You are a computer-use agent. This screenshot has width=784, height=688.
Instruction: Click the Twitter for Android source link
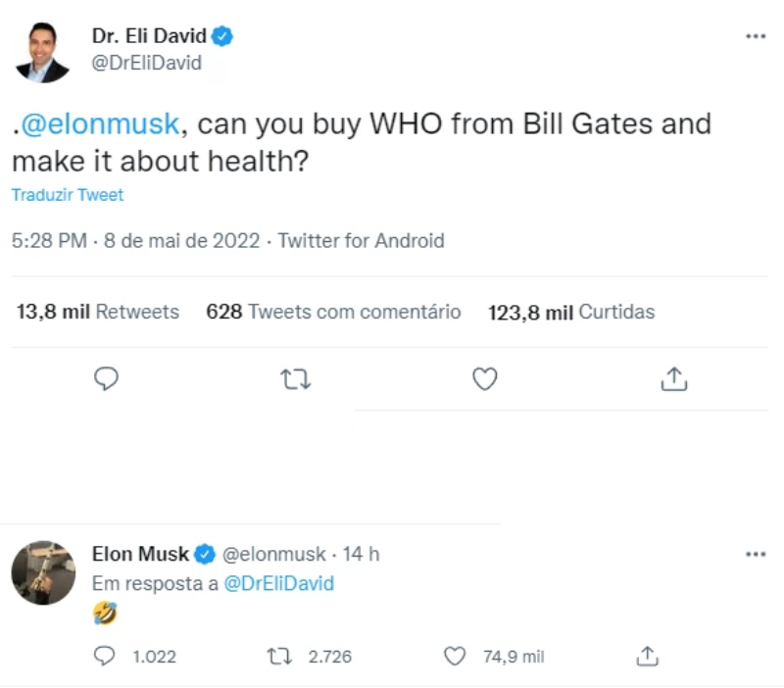[362, 241]
